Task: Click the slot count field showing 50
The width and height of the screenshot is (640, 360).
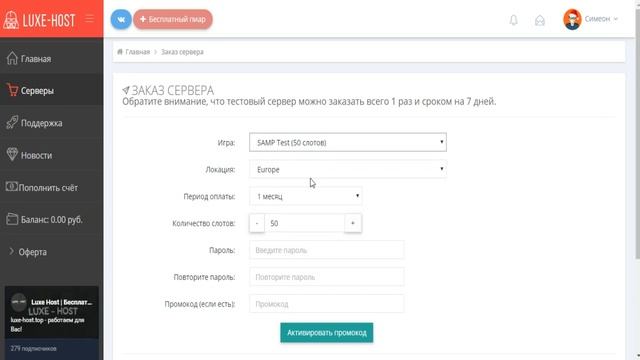Action: point(304,223)
